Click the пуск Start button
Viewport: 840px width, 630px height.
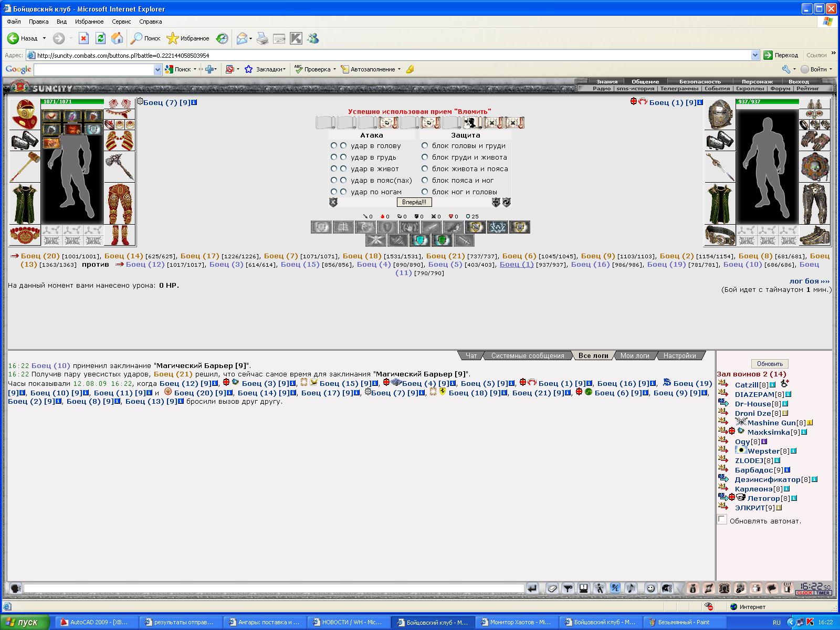pos(25,622)
